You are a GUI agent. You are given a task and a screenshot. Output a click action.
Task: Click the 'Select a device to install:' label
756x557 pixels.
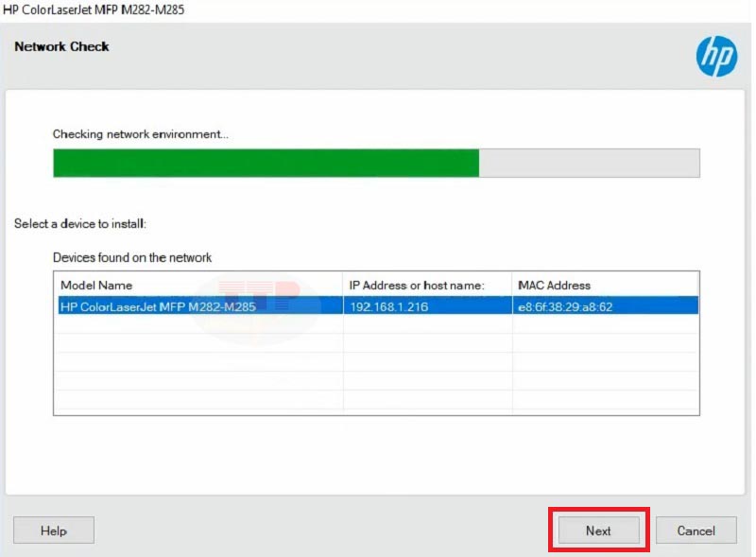click(x=80, y=223)
